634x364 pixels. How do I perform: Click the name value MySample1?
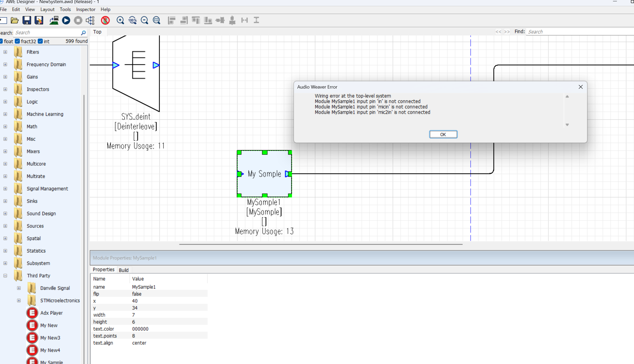[x=144, y=287]
